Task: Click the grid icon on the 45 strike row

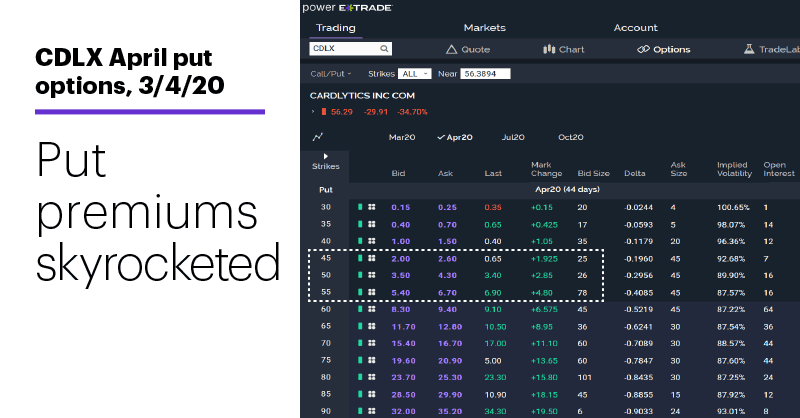Action: coord(371,258)
